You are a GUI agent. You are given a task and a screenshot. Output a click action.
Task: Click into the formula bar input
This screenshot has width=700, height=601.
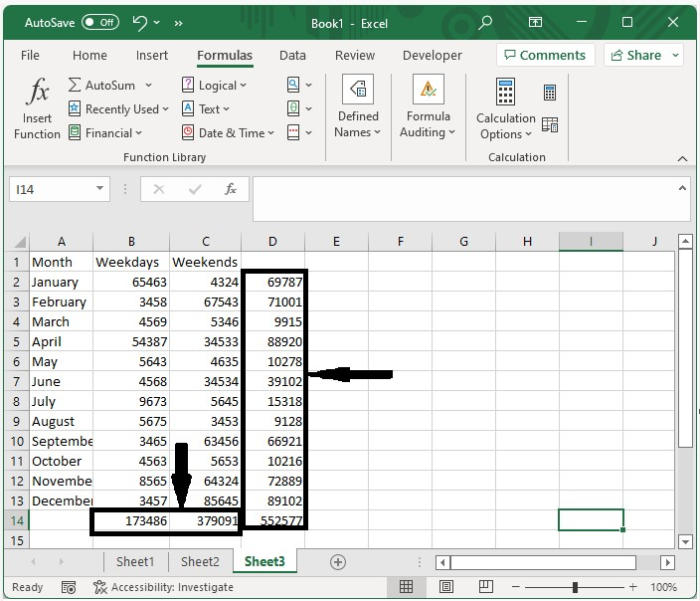pos(464,199)
